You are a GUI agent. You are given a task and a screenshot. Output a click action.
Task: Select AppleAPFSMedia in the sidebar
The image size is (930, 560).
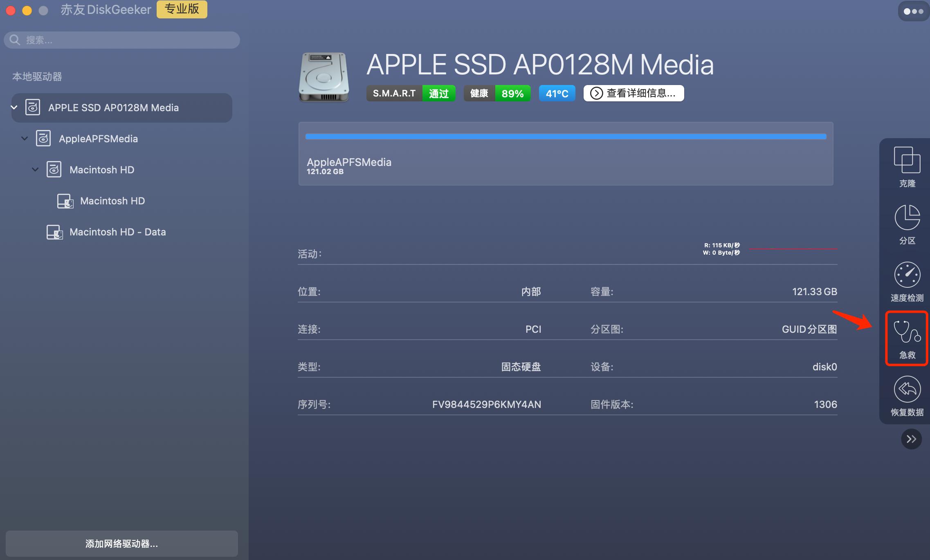pos(98,139)
